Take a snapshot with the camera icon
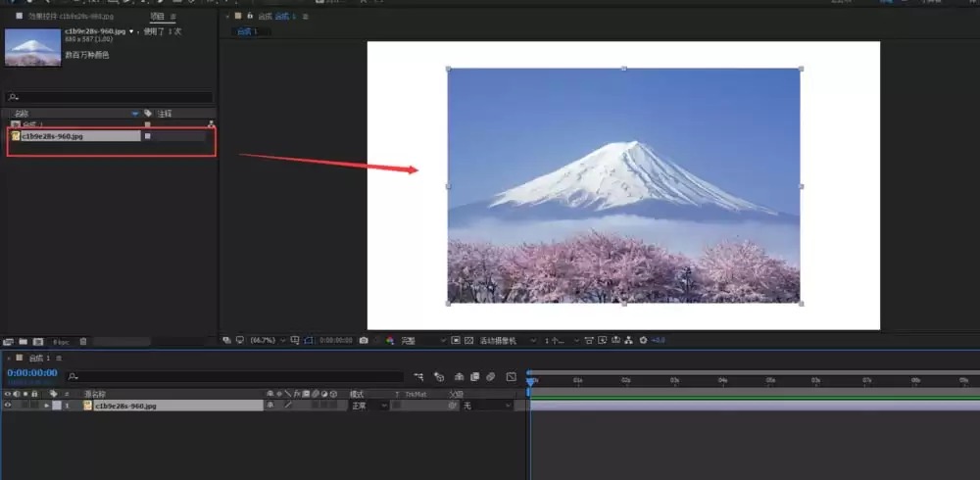Screen dimensions: 980x480 tap(364, 341)
